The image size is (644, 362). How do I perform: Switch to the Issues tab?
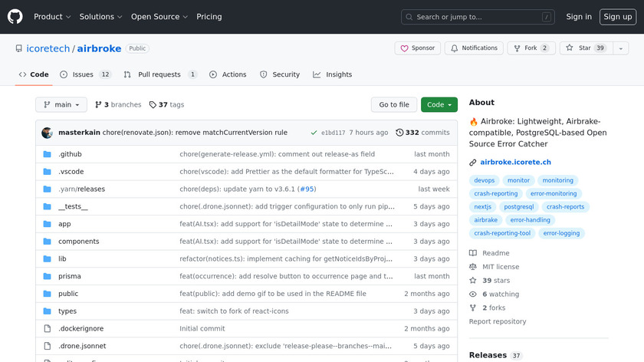pos(83,74)
